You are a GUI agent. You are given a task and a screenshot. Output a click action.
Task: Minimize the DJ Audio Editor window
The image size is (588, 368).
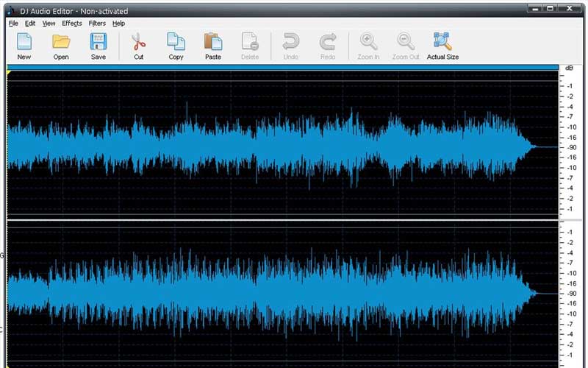[535, 8]
